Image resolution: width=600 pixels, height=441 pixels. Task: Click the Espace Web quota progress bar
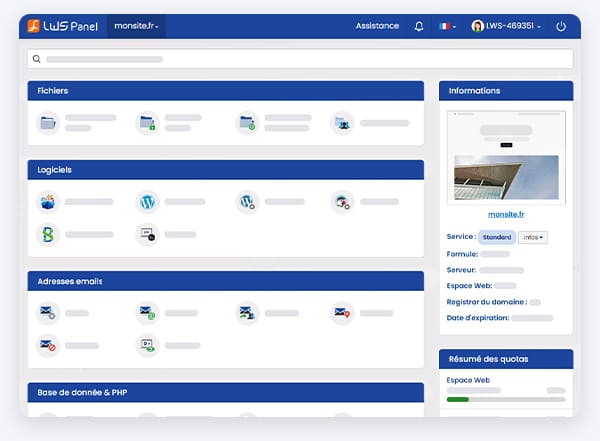tap(505, 399)
